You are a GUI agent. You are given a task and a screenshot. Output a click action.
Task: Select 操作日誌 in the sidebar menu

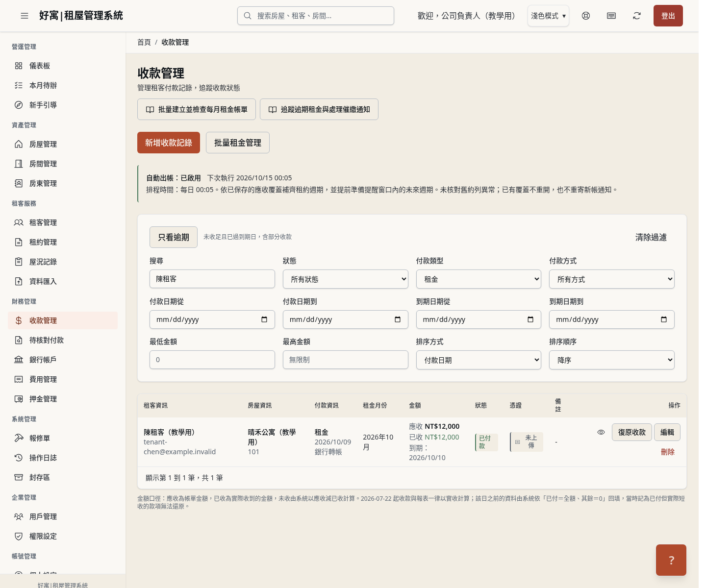point(63,458)
